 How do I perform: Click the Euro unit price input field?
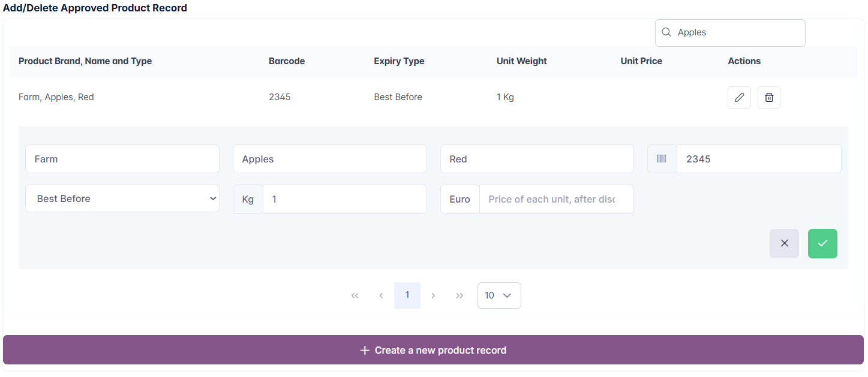pyautogui.click(x=555, y=199)
